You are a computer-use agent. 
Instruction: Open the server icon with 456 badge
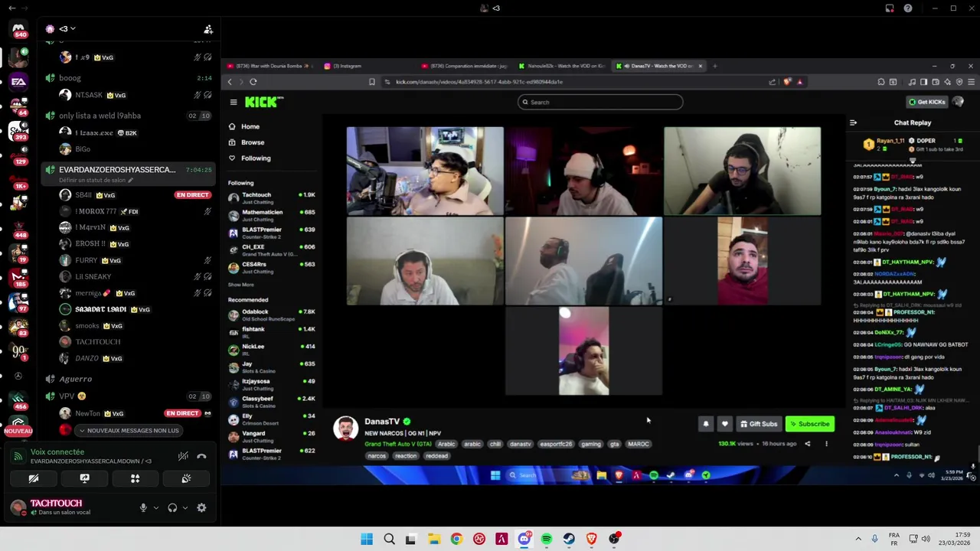tap(18, 400)
